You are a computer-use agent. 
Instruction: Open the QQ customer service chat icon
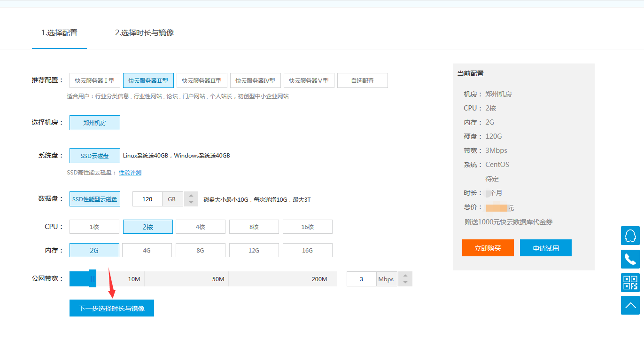[630, 236]
